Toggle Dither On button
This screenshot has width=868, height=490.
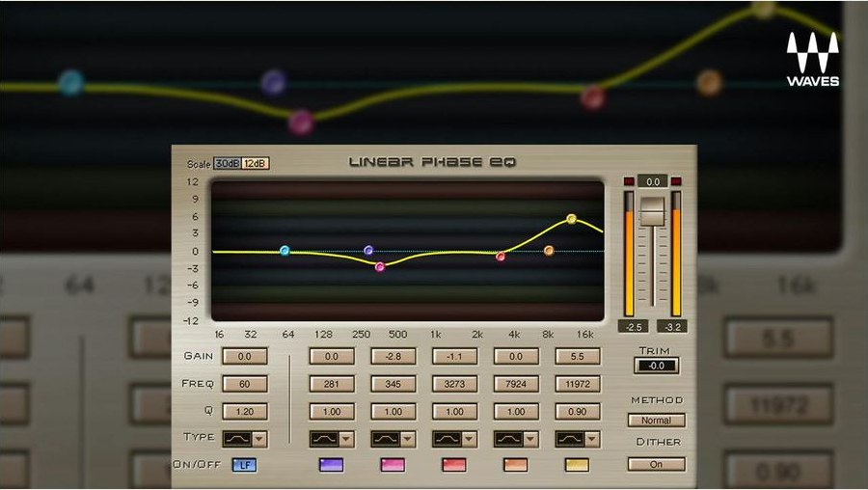656,465
